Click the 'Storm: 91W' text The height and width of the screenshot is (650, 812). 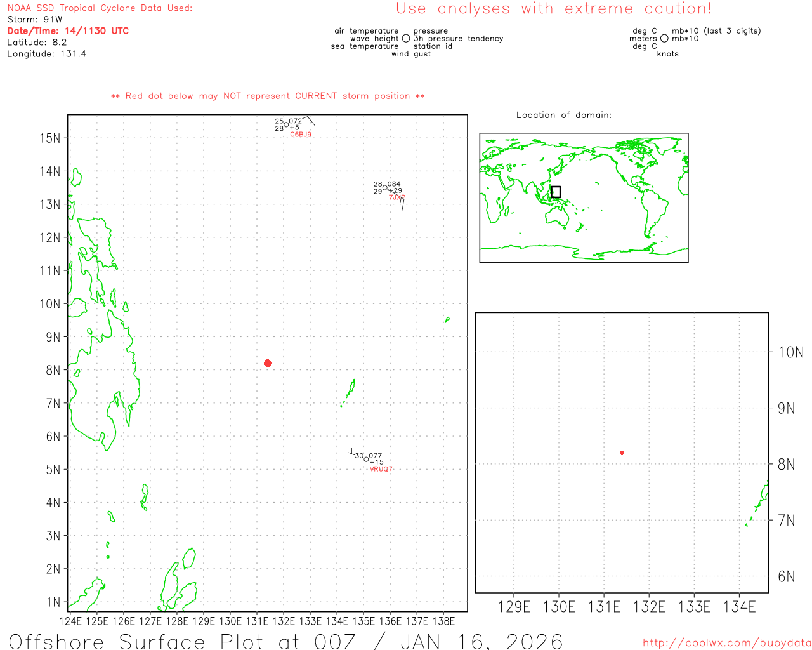[x=35, y=20]
